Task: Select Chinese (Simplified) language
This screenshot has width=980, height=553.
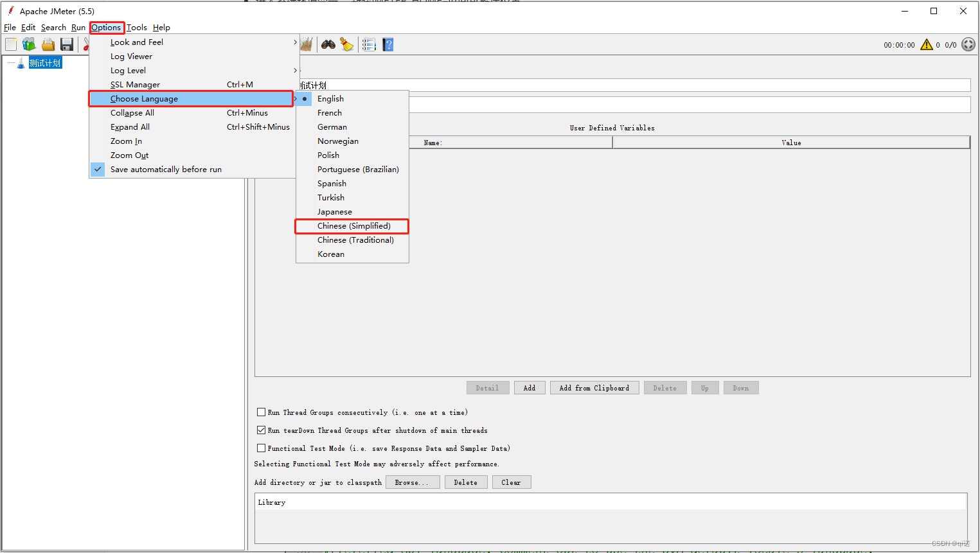Action: point(352,226)
